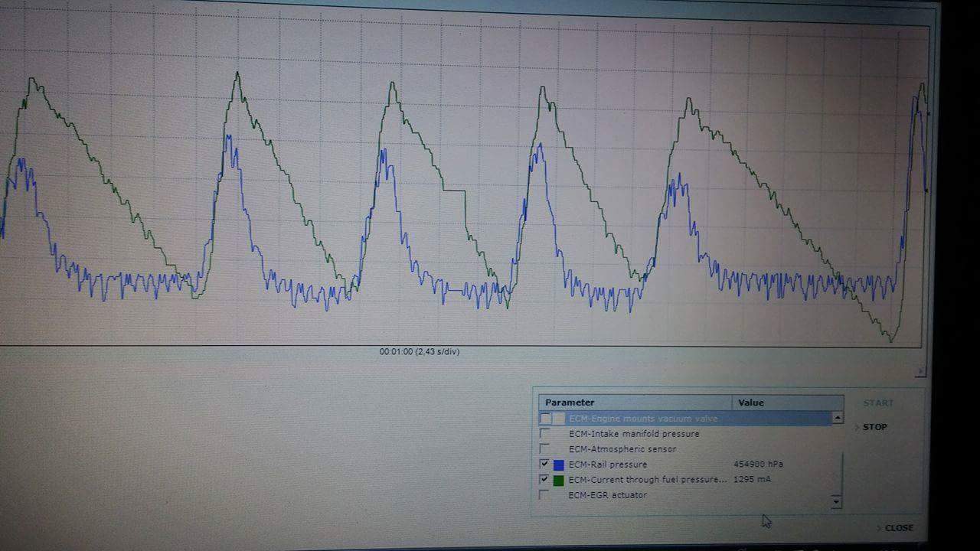Click the blue Rail pressure color swatch
The height and width of the screenshot is (551, 980).
558,465
